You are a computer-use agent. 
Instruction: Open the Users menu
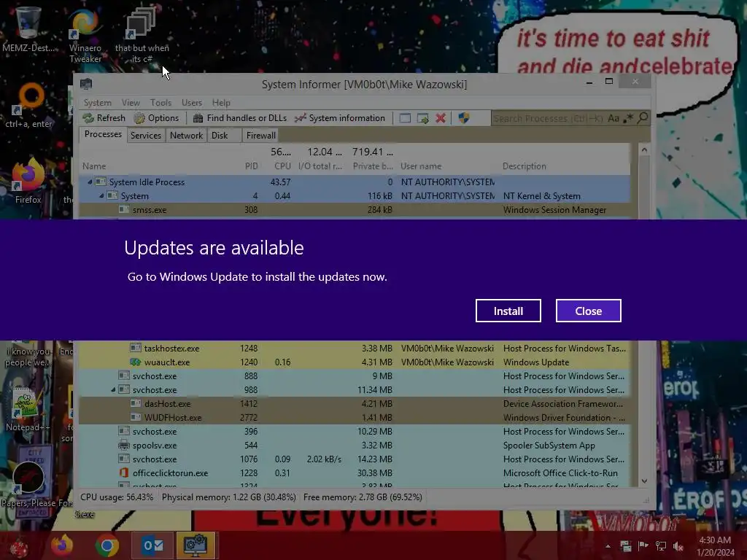pyautogui.click(x=192, y=102)
